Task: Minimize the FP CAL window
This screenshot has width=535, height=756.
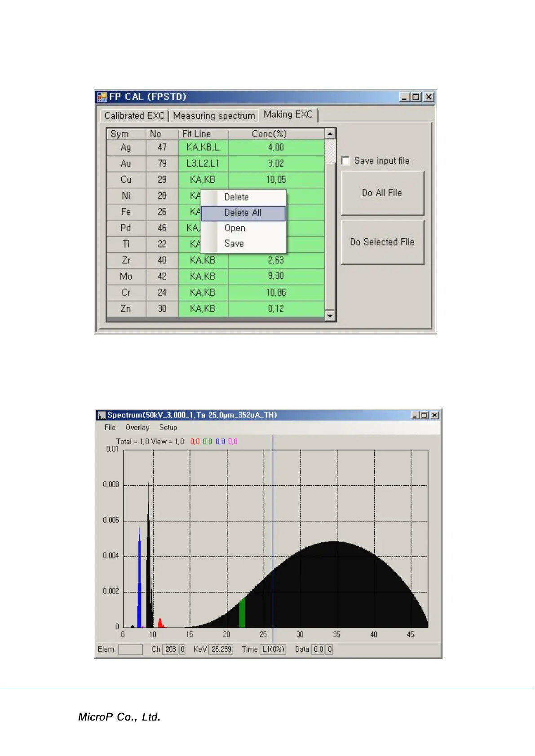Action: tap(404, 97)
